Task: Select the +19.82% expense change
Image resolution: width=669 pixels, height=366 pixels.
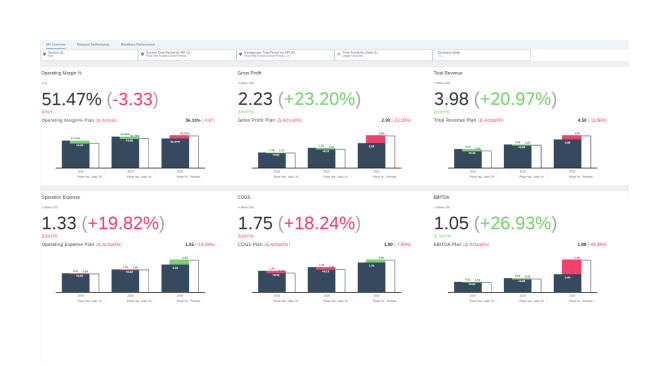Action: (x=123, y=223)
